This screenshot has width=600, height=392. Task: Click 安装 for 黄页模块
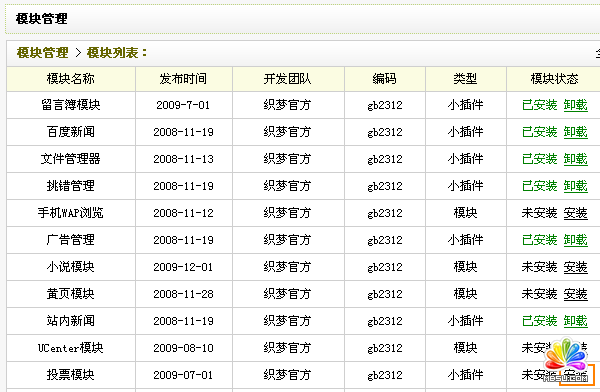tap(576, 294)
